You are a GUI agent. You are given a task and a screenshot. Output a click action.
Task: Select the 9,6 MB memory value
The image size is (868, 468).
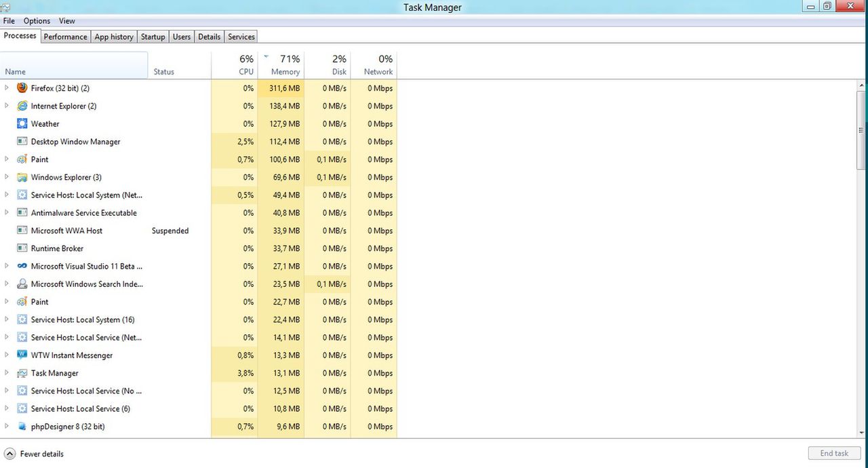[x=288, y=427]
